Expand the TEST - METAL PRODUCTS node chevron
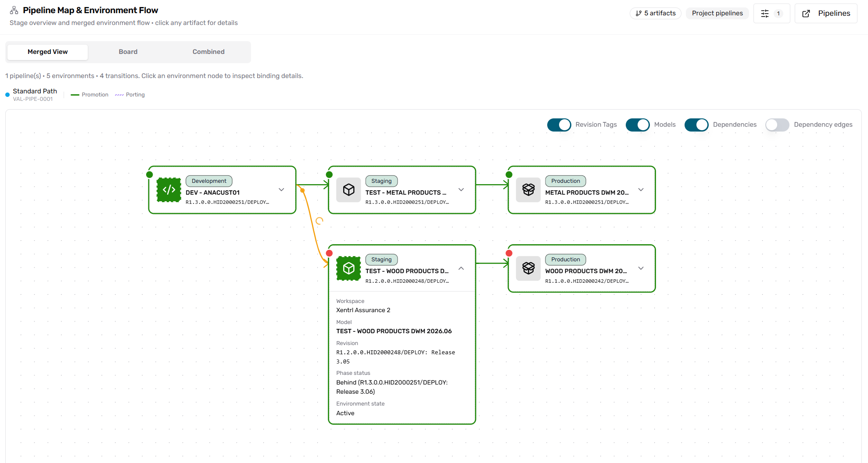The width and height of the screenshot is (868, 463). 461,190
